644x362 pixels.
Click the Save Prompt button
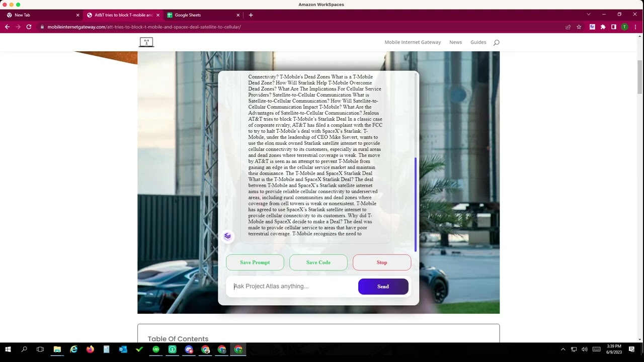pyautogui.click(x=255, y=262)
